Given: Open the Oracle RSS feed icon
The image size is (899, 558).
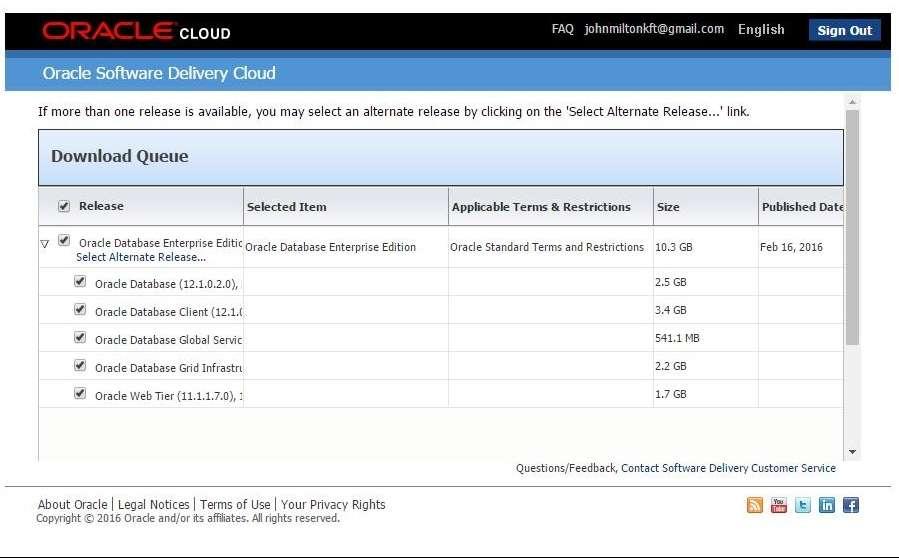Looking at the screenshot, I should 755,505.
